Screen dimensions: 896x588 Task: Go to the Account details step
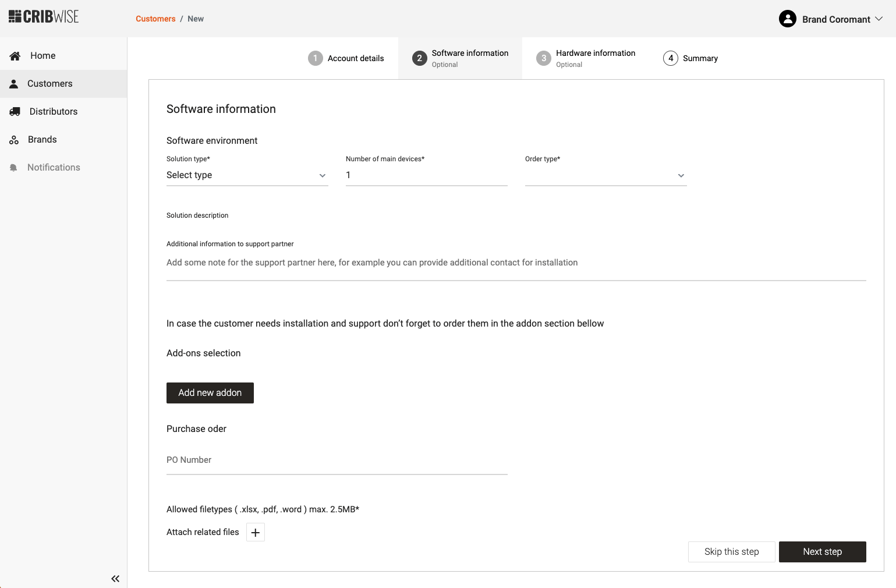346,58
